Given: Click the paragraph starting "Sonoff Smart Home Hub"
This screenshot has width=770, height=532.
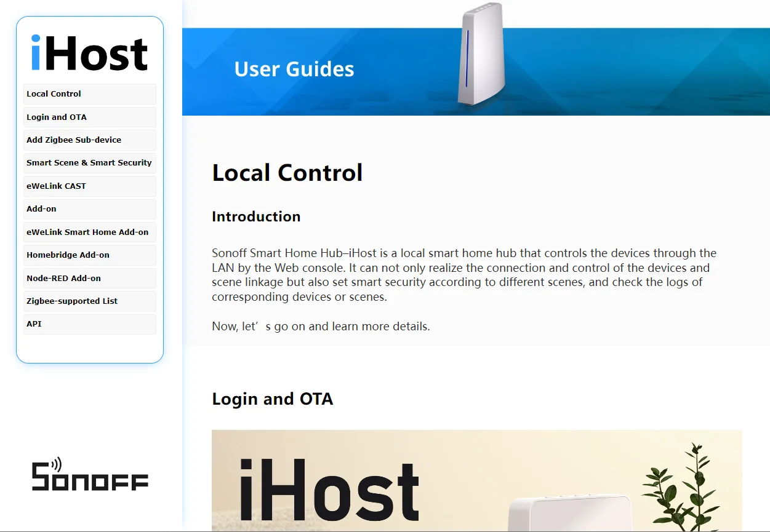Looking at the screenshot, I should [464, 275].
